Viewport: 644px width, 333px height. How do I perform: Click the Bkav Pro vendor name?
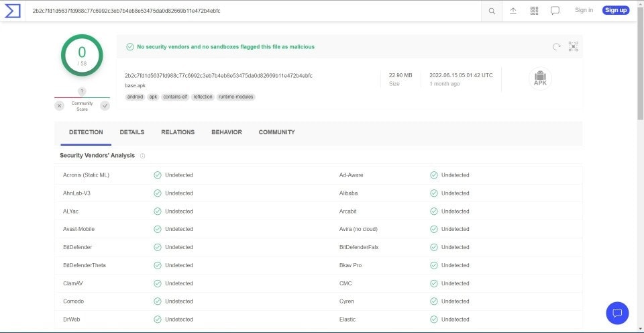pos(350,265)
